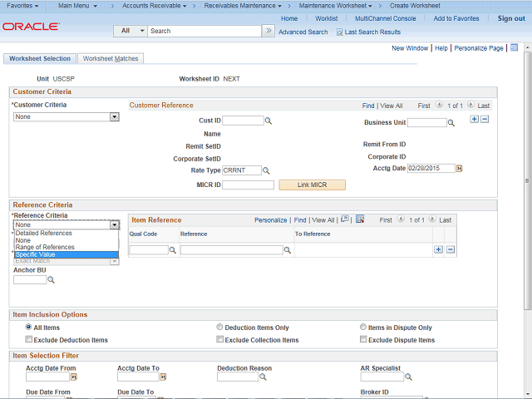This screenshot has height=399, width=532.
Task: Click the Sign out link
Action: point(511,18)
